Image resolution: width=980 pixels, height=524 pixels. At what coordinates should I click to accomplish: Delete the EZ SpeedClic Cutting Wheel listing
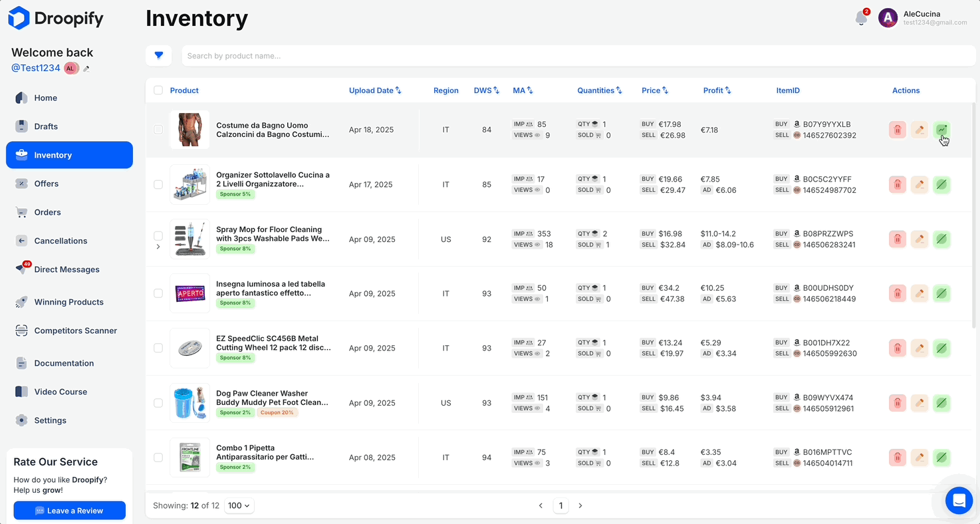point(898,348)
